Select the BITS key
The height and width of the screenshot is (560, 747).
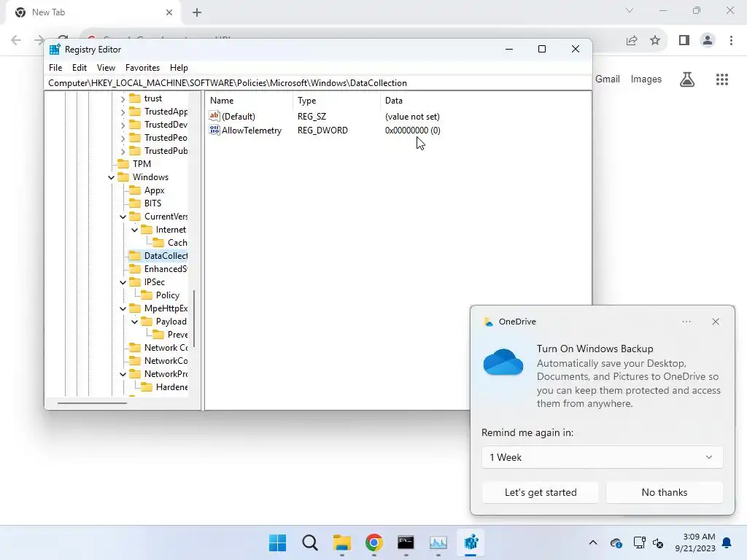tap(152, 203)
